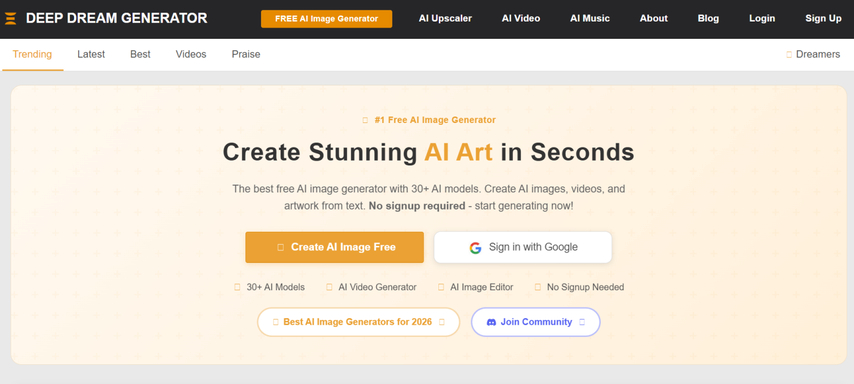Click the #1 Free AI Image Generator text
Viewport: 854px width, 384px height.
click(435, 120)
